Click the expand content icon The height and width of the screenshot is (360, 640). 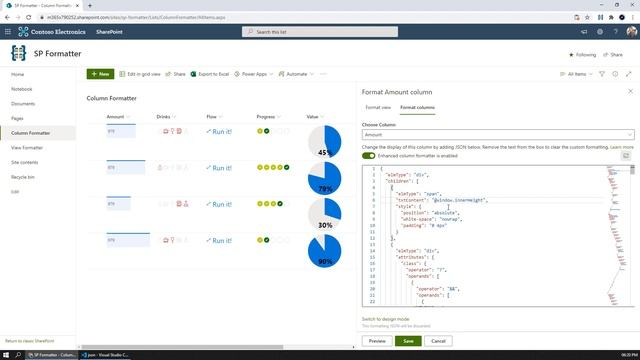click(x=629, y=74)
